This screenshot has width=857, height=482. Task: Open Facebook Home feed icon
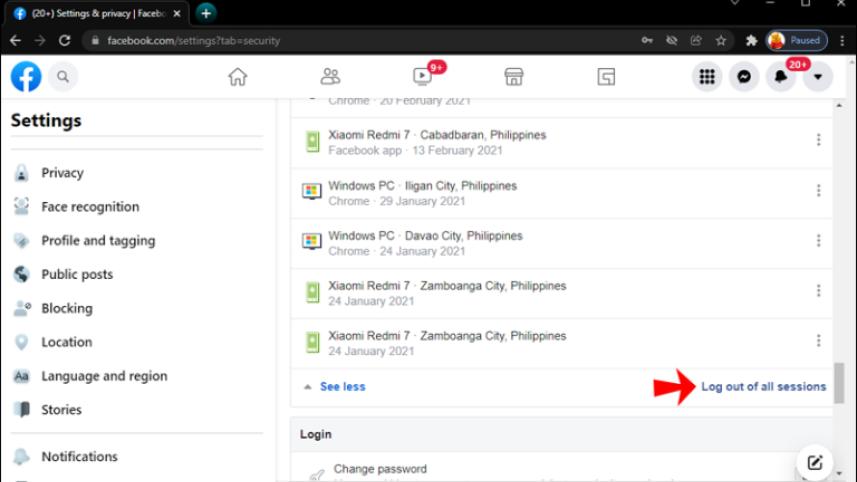coord(237,77)
